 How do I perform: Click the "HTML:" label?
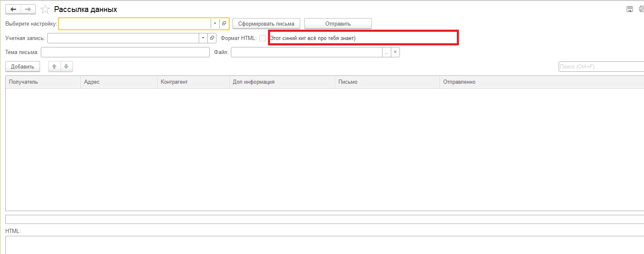click(x=13, y=231)
